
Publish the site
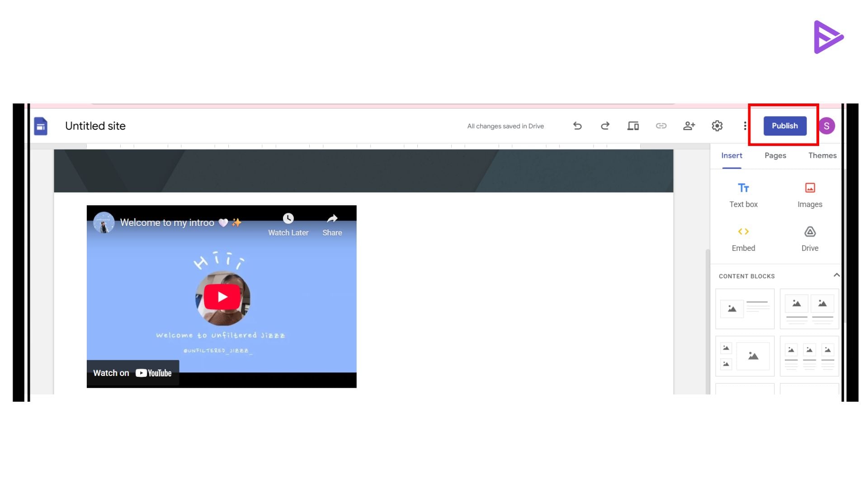[785, 126]
